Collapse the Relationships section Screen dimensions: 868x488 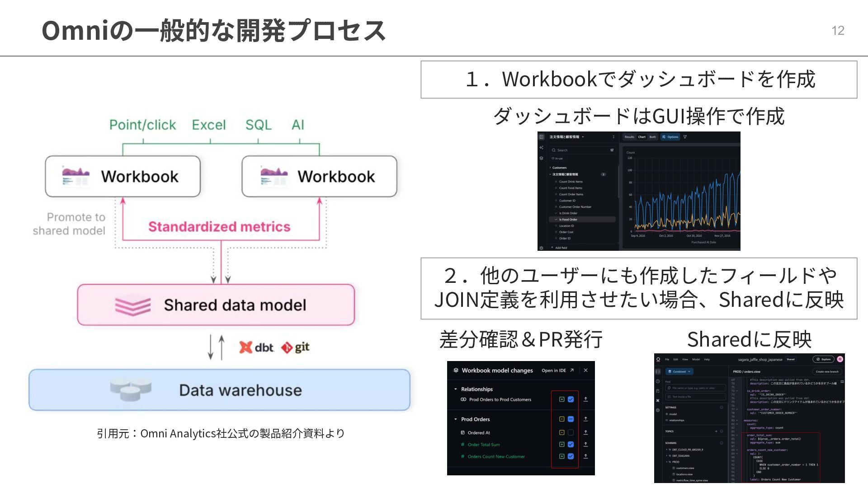pos(456,389)
